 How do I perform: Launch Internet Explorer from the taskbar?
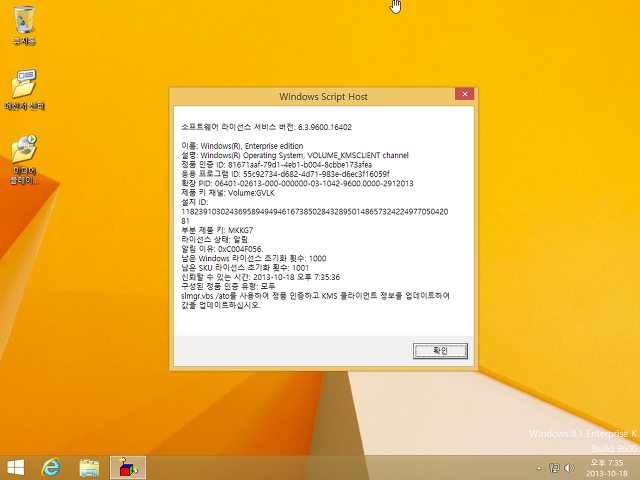51,467
